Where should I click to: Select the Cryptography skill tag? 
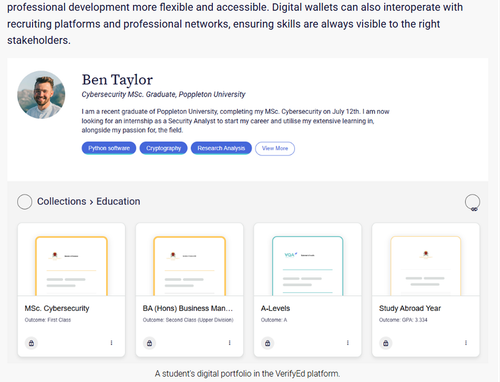(x=163, y=148)
